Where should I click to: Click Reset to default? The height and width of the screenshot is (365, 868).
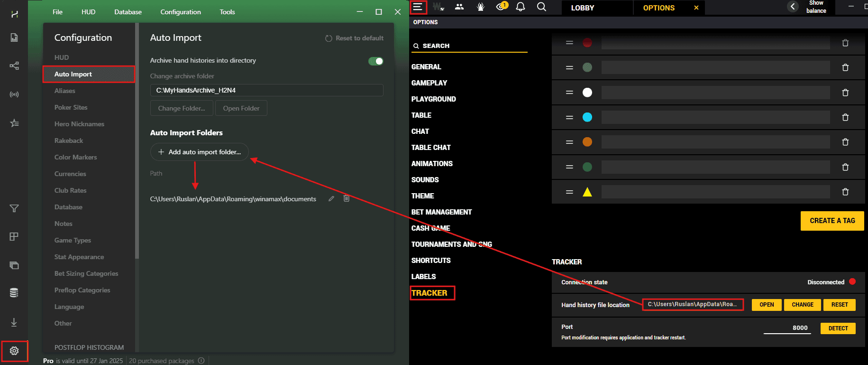click(x=355, y=38)
